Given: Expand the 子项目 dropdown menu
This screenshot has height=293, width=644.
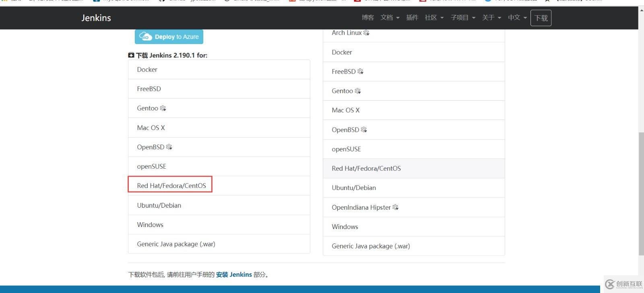Looking at the screenshot, I should click(x=463, y=18).
